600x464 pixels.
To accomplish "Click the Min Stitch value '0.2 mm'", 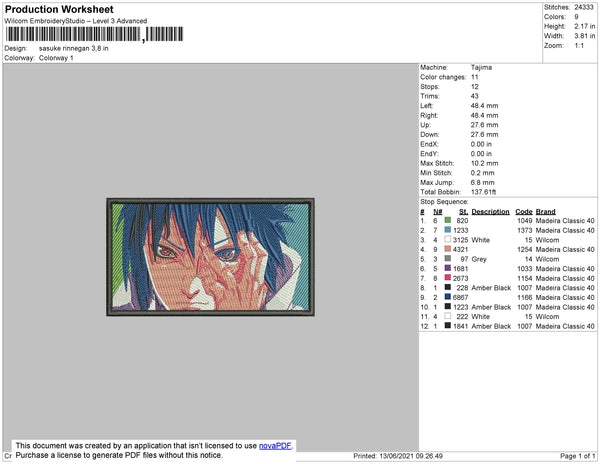I will [x=483, y=173].
